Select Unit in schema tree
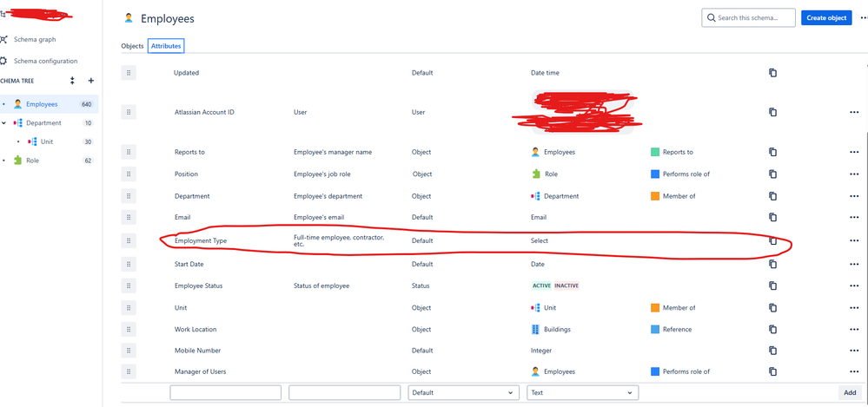The width and height of the screenshot is (868, 407). click(49, 141)
